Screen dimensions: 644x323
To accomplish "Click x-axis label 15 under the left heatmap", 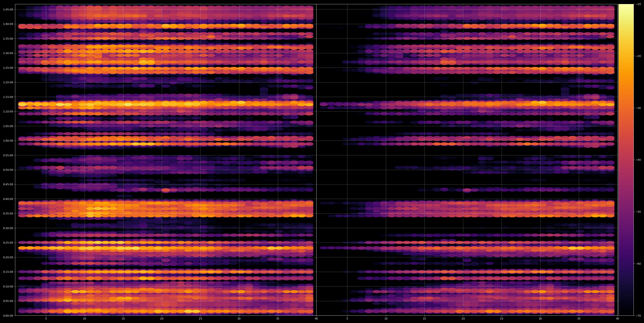I will [123, 319].
